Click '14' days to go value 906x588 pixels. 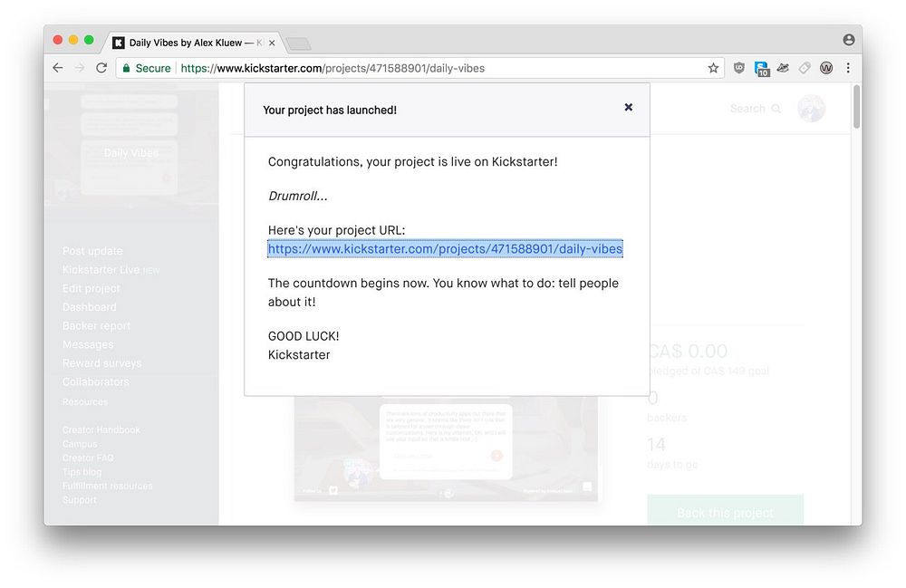pos(656,445)
